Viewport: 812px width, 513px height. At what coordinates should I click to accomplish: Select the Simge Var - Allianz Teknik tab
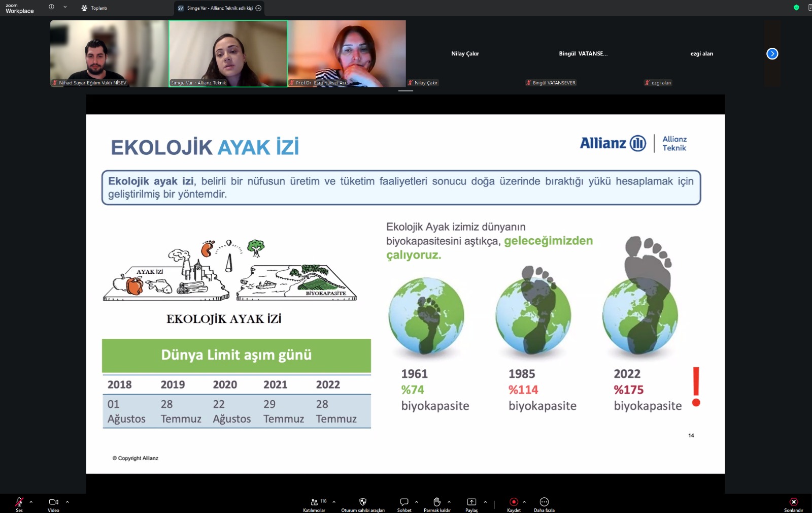219,8
